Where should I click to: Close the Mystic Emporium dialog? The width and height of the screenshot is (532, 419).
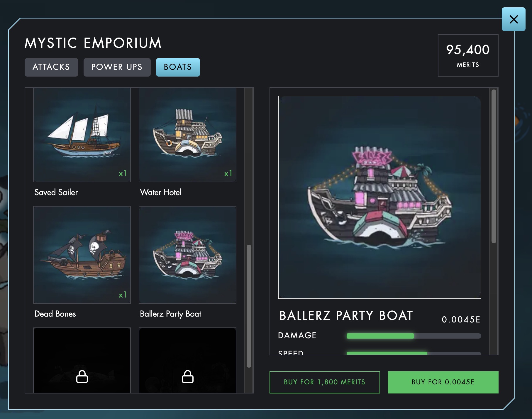click(513, 19)
